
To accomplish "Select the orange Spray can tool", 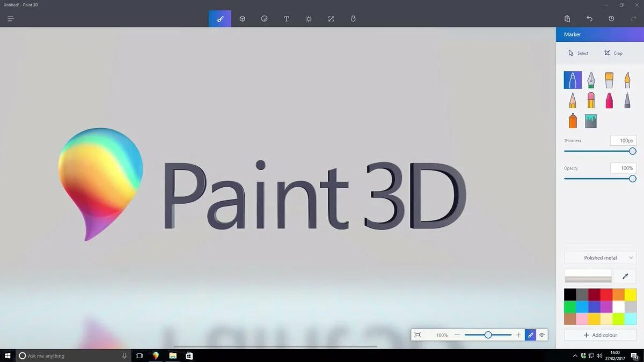I will click(x=573, y=121).
